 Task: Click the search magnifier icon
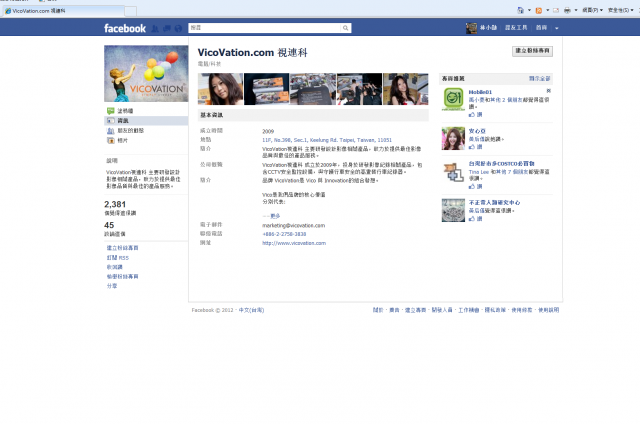pyautogui.click(x=346, y=28)
